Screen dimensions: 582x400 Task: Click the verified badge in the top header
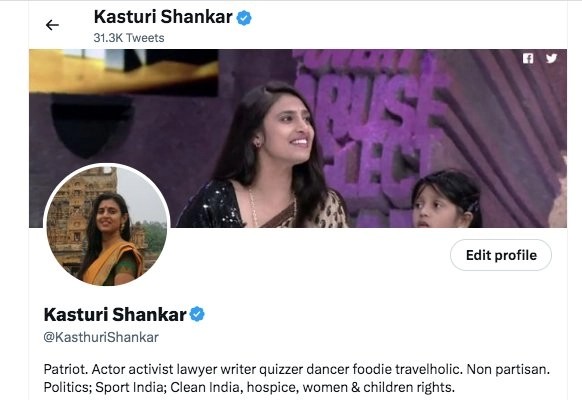244,18
